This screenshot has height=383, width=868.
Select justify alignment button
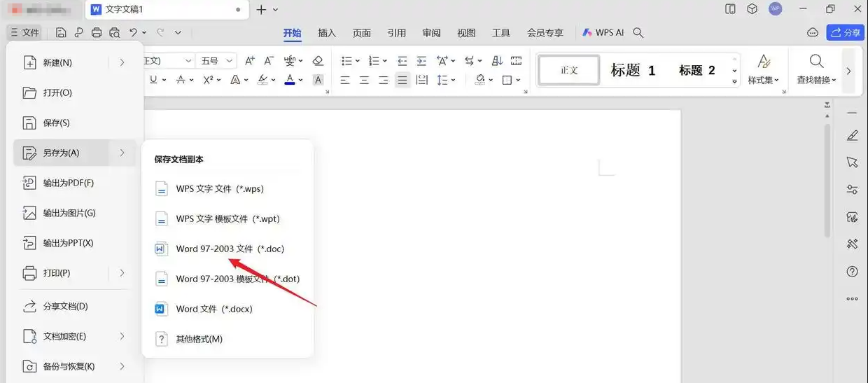(x=402, y=80)
